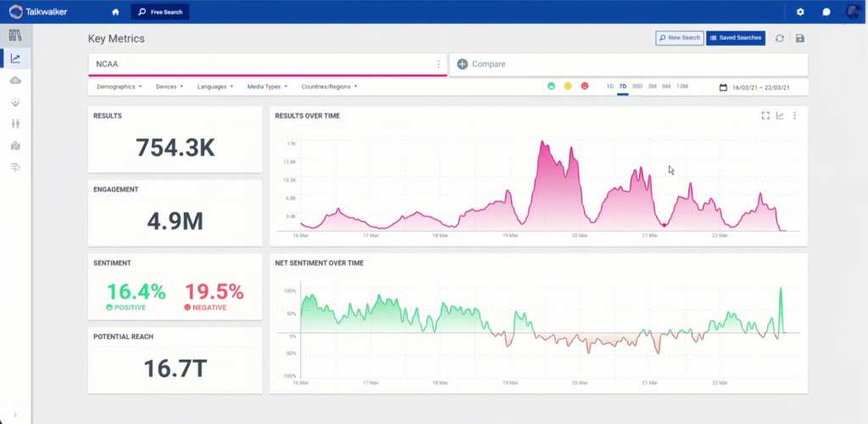This screenshot has height=424, width=868.
Task: Toggle the red negative sentiment filter
Action: coord(584,86)
